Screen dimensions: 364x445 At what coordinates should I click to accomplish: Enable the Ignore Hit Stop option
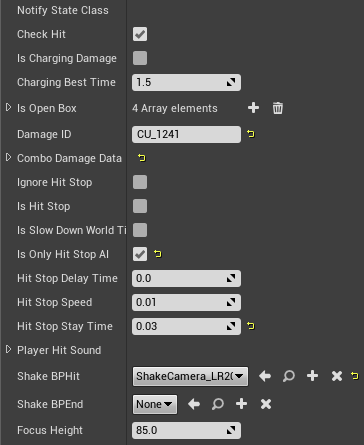[140, 182]
